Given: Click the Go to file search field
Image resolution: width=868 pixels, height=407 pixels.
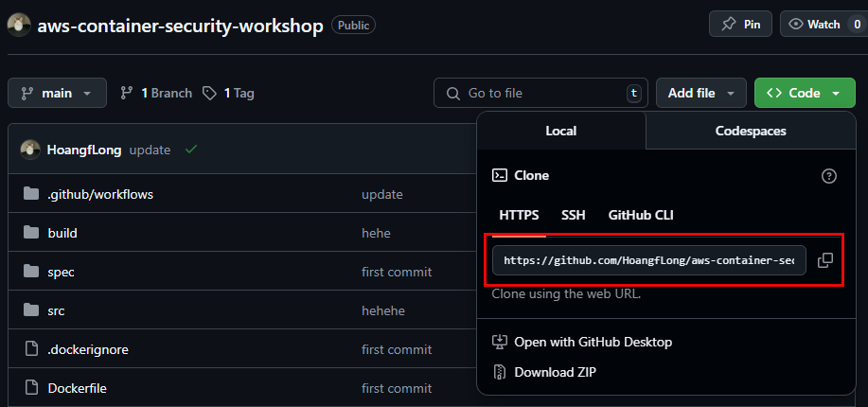Looking at the screenshot, I should click(540, 93).
